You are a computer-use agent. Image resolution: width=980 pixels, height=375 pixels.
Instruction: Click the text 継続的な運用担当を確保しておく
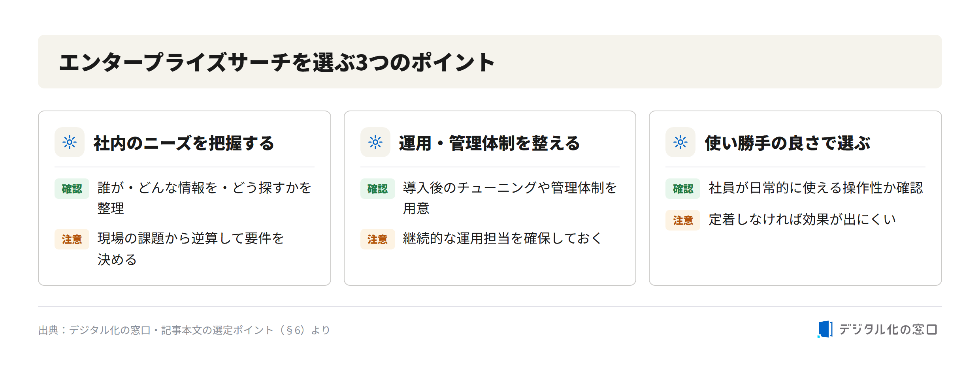point(502,238)
